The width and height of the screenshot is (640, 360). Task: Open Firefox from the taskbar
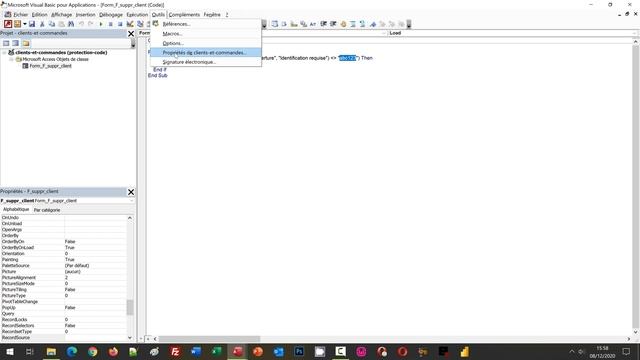(x=113, y=351)
